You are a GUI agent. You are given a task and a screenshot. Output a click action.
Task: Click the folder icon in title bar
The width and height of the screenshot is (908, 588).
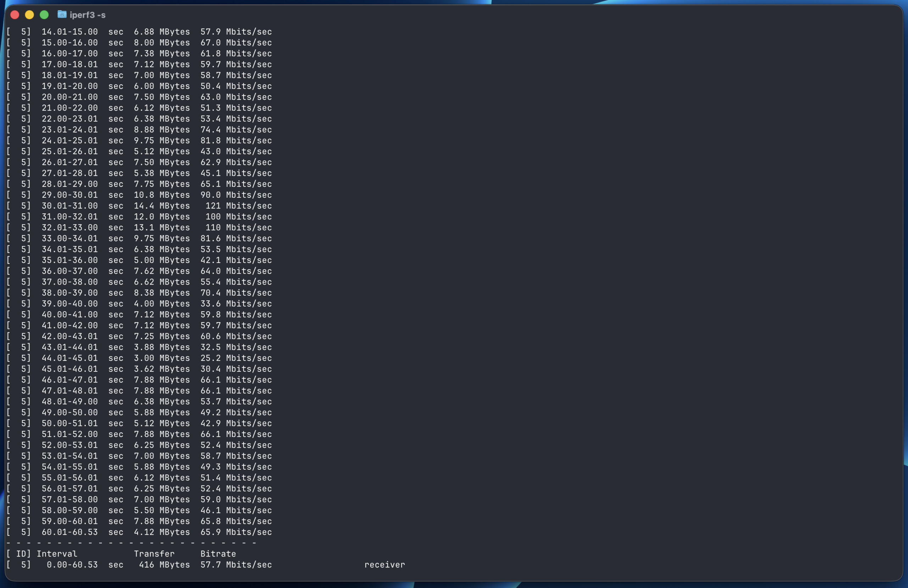[62, 15]
